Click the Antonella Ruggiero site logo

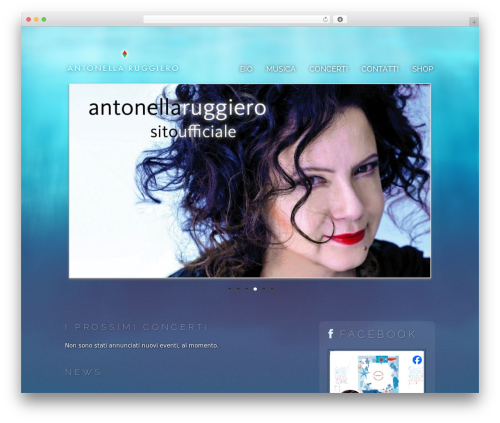tap(123, 68)
